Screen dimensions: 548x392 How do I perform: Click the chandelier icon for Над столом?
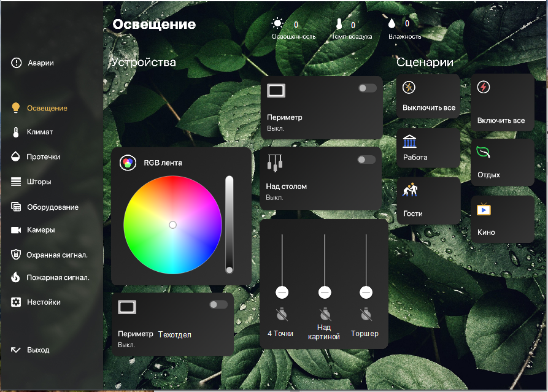coord(275,163)
